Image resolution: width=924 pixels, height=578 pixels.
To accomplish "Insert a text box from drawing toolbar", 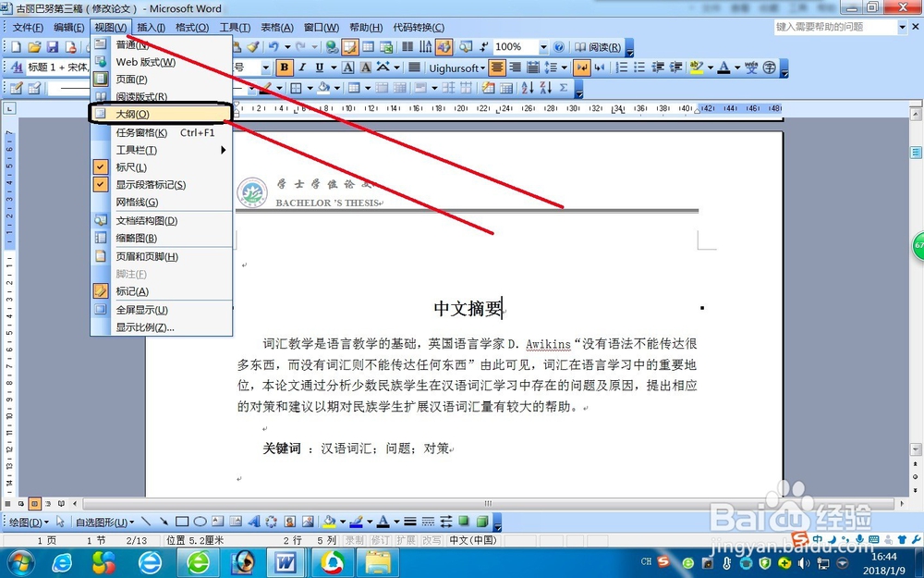I will 218,522.
